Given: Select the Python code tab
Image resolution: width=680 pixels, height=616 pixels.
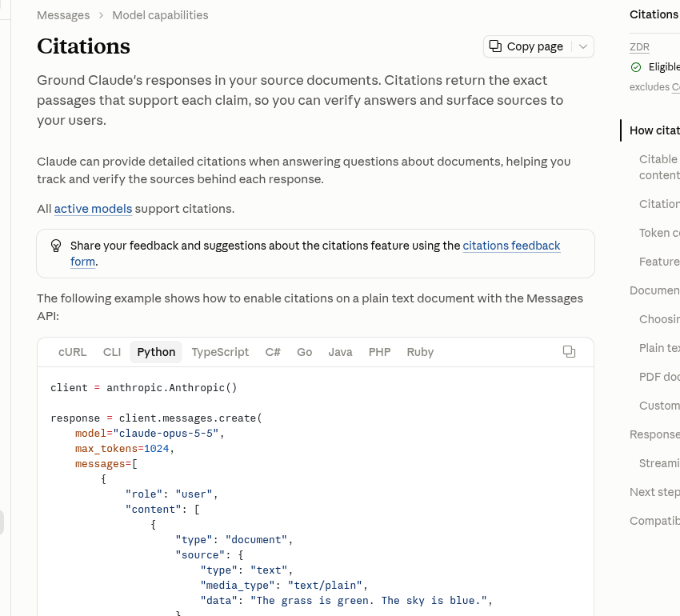Looking at the screenshot, I should 156,352.
